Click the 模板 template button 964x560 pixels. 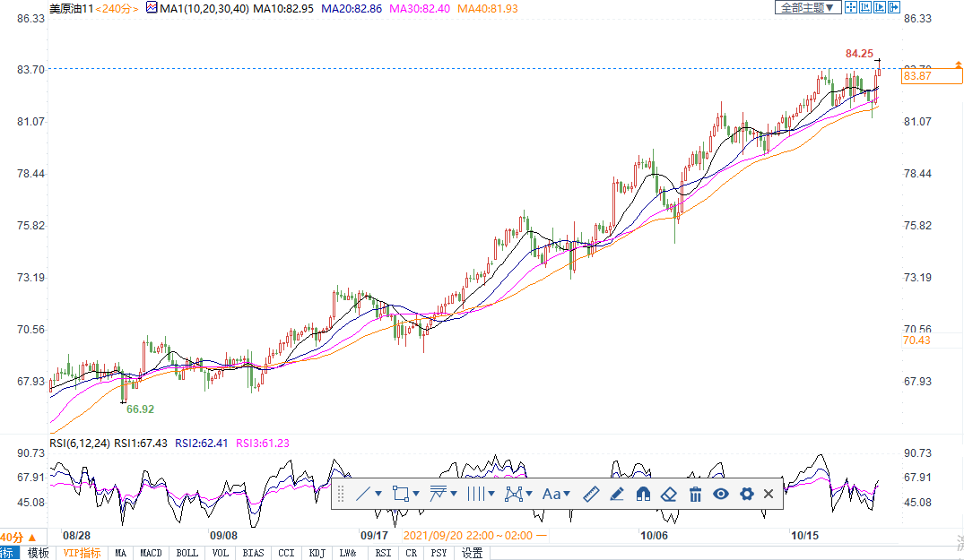38,553
